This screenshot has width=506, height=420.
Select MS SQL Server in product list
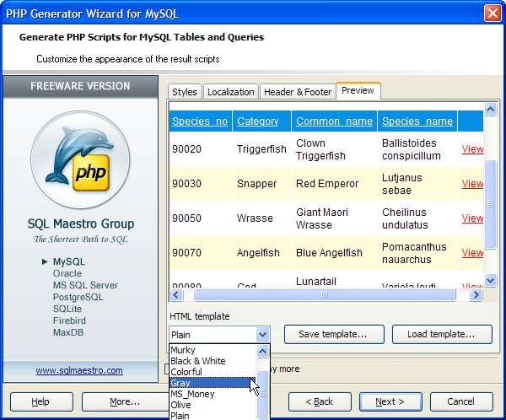[85, 285]
